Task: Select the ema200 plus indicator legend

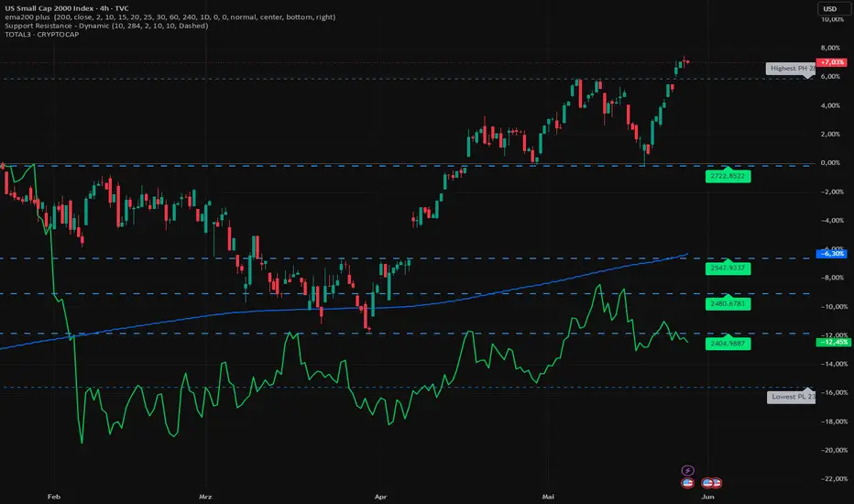Action: (170, 16)
